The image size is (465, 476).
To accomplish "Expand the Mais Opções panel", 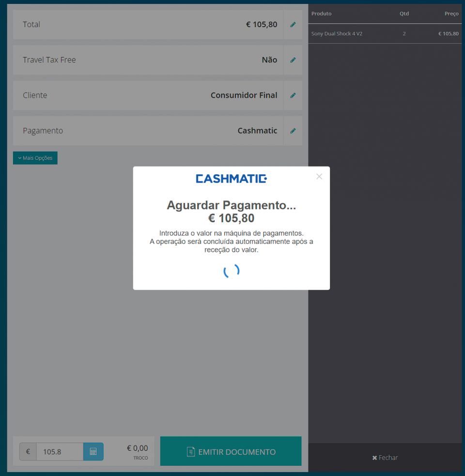I will click(x=35, y=158).
